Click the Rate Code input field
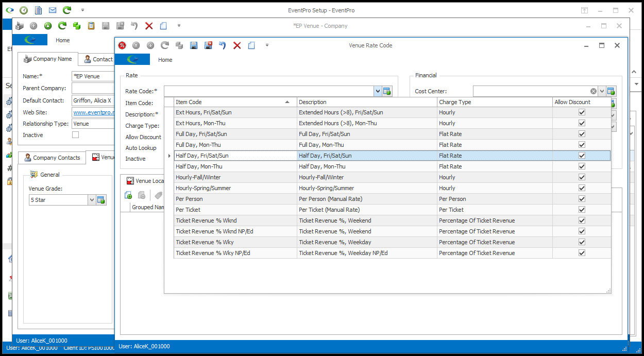 coord(268,91)
